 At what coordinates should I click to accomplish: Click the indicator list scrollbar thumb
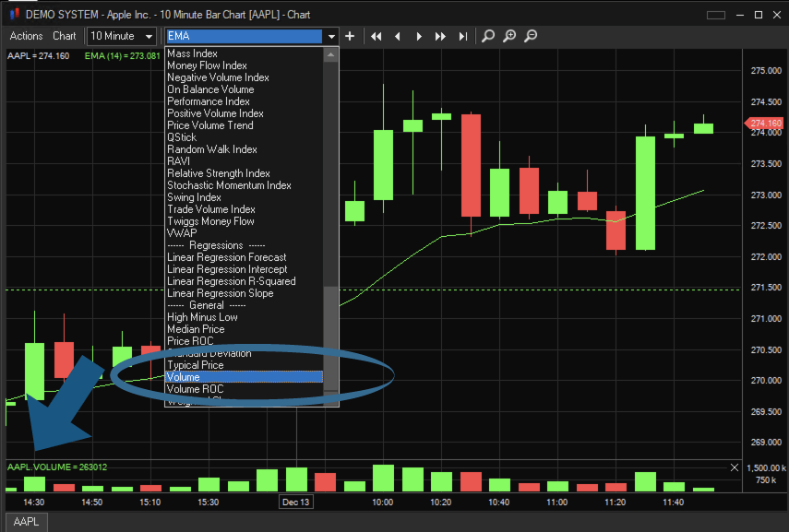pyautogui.click(x=330, y=338)
